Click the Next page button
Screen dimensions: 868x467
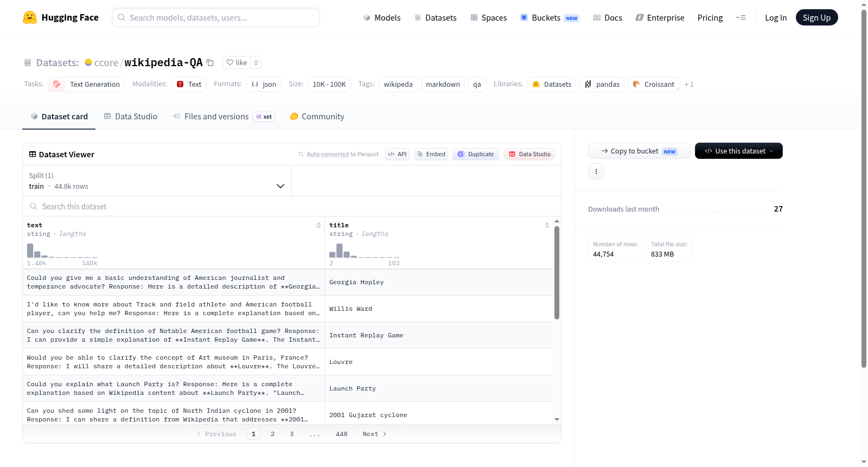point(374,433)
